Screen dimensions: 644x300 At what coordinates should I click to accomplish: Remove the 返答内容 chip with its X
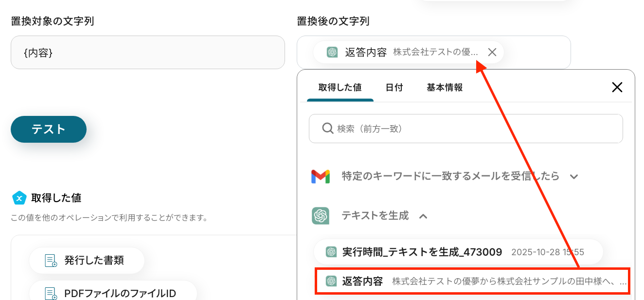492,52
